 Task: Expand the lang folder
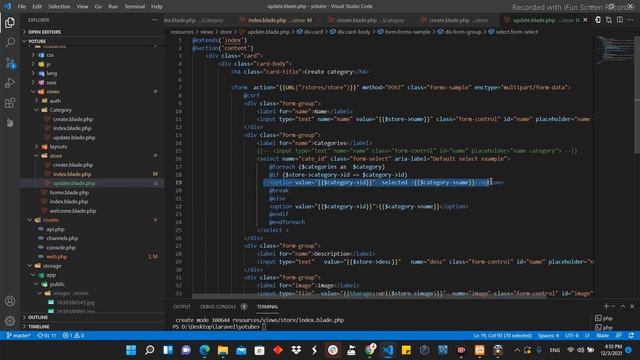click(51, 73)
